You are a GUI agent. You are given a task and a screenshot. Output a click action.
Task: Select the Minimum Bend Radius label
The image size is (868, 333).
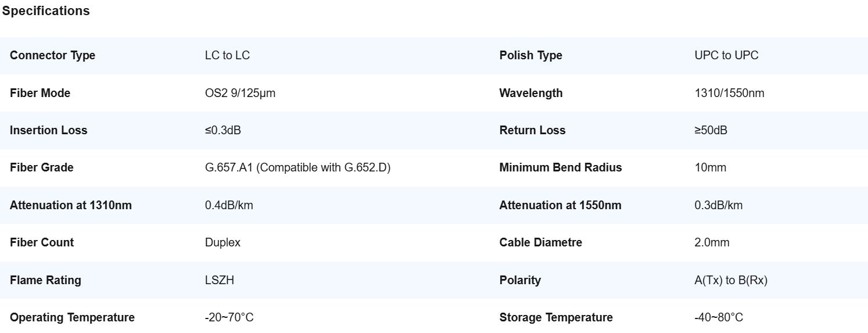pos(561,167)
